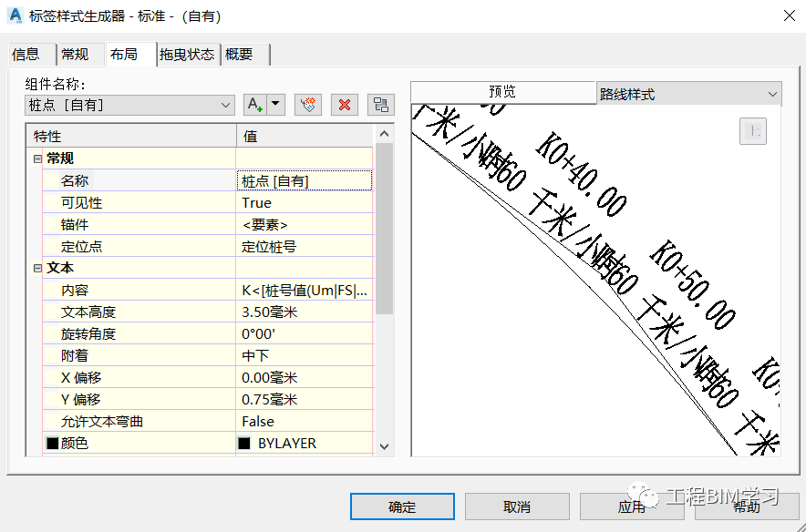Click the property grid scroll up arrow
Viewport: 806px width, 532px height.
pyautogui.click(x=384, y=134)
